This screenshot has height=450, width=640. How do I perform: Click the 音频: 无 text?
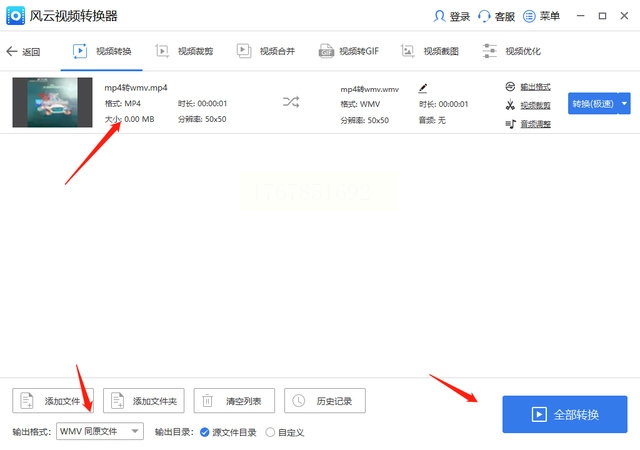click(x=432, y=120)
